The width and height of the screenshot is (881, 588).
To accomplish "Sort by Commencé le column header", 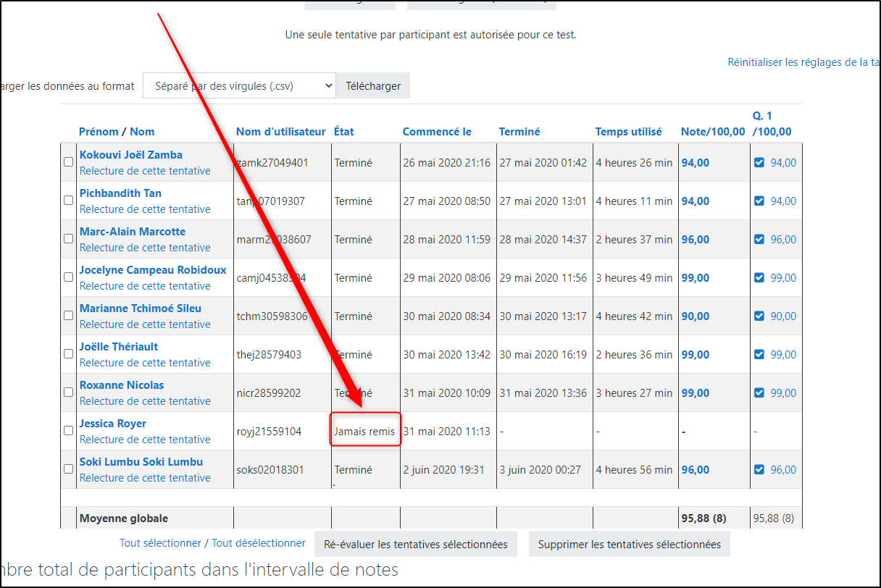I will point(437,132).
